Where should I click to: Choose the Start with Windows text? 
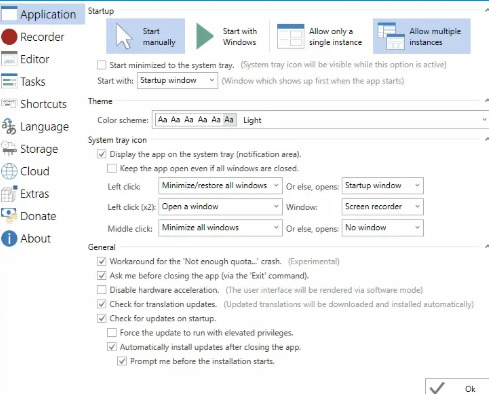pyautogui.click(x=240, y=37)
